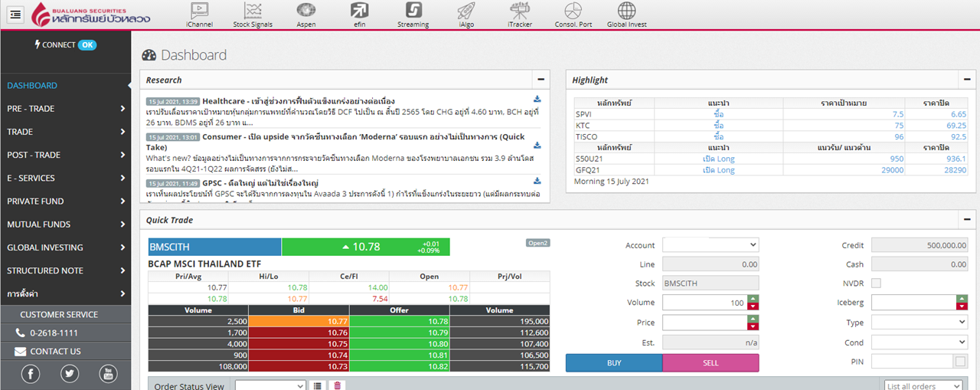Expand the MUTUAL FUNDS menu
Screen dimensions: 980x390
65,224
